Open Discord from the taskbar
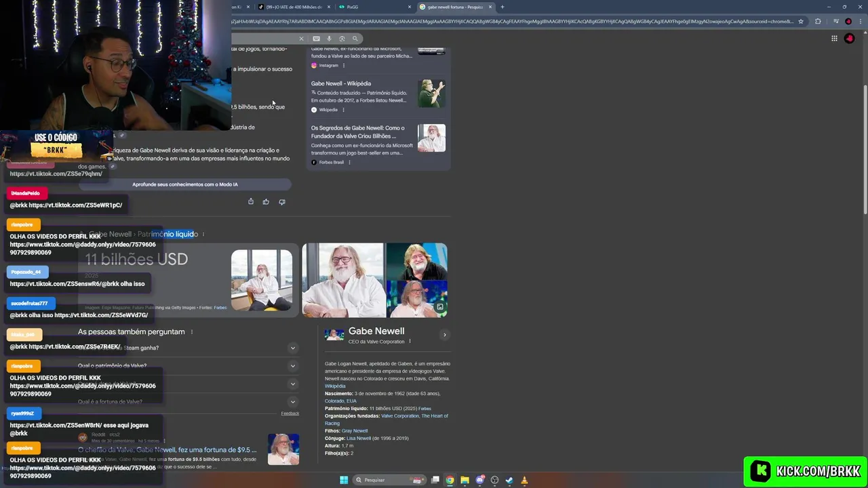The width and height of the screenshot is (868, 488). coord(479,480)
